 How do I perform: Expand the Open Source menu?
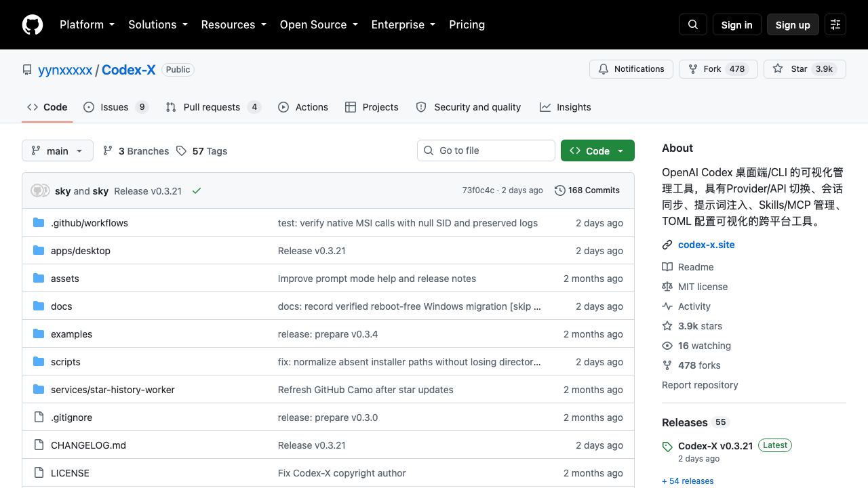click(x=319, y=24)
